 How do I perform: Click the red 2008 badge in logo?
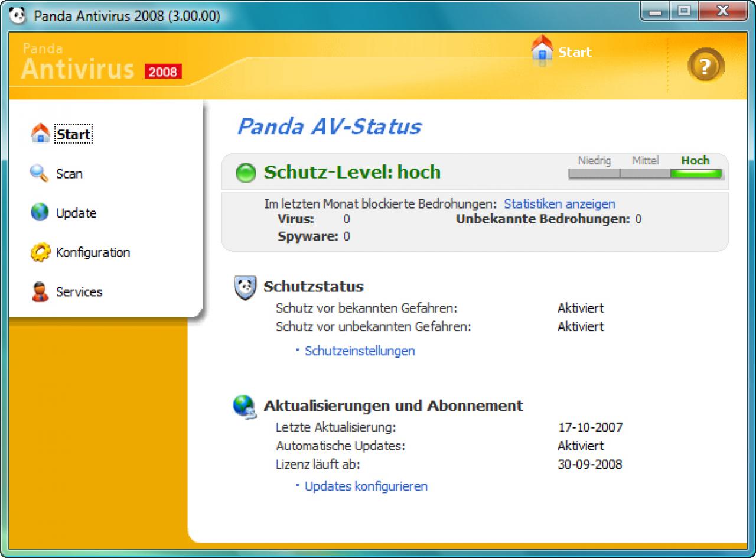[x=163, y=72]
